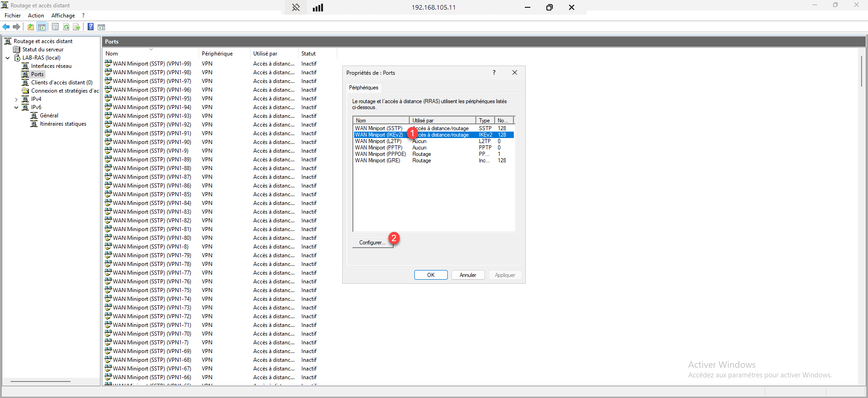The height and width of the screenshot is (398, 868).
Task: Click the Configurer... button
Action: [x=372, y=243]
